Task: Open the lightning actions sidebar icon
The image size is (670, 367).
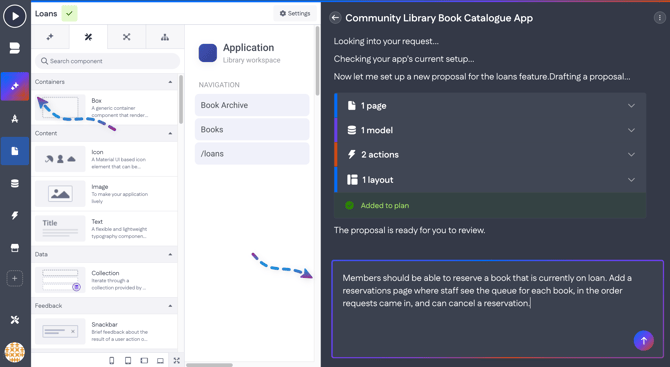Action: pos(15,215)
